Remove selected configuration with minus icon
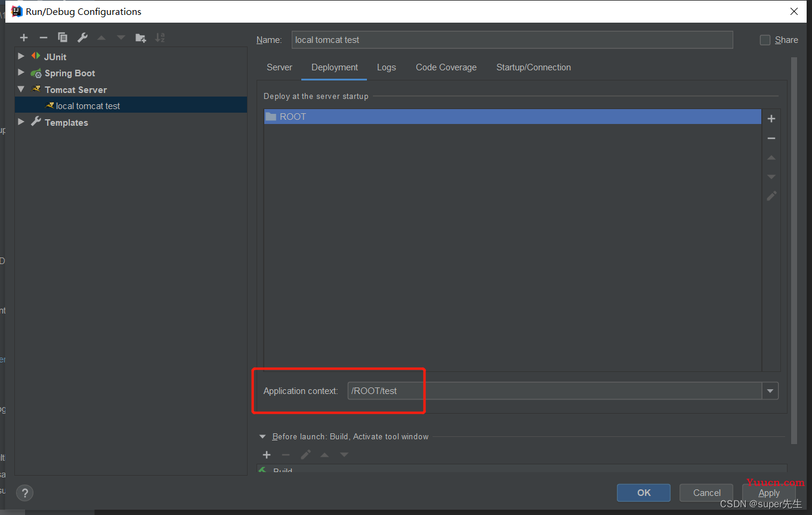This screenshot has height=515, width=812. click(x=43, y=38)
